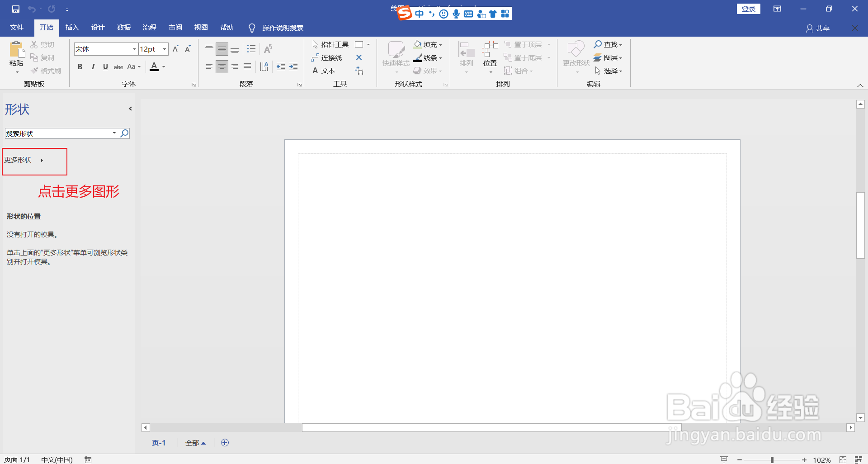Select the Connector tool (连接线)
The height and width of the screenshot is (464, 868).
point(326,57)
